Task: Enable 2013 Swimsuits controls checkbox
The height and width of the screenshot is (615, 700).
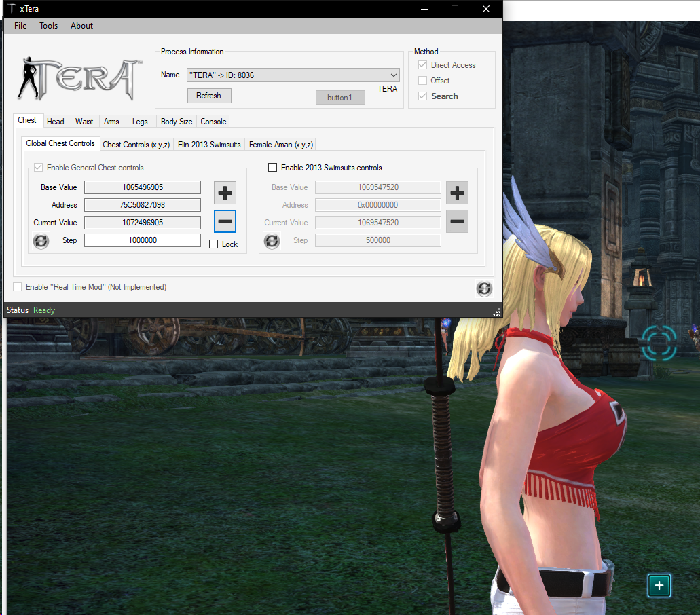Action: [273, 168]
